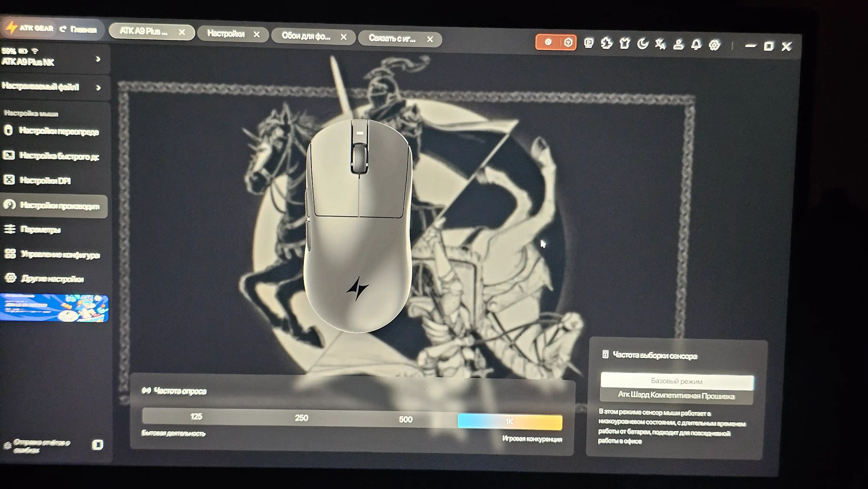This screenshot has width=868, height=489.
Task: Click the circle icon in the orange button
Action: [x=548, y=42]
